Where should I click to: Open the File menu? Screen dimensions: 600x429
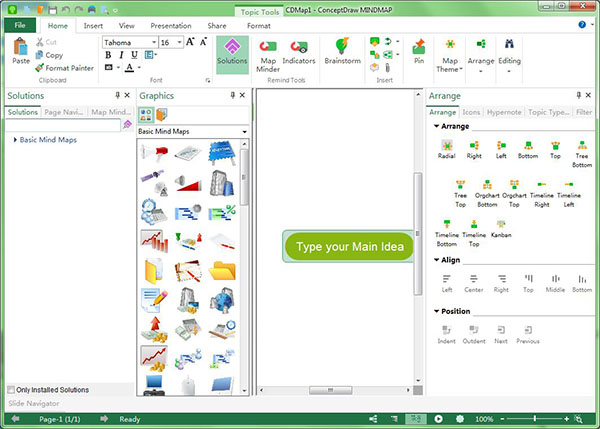20,25
